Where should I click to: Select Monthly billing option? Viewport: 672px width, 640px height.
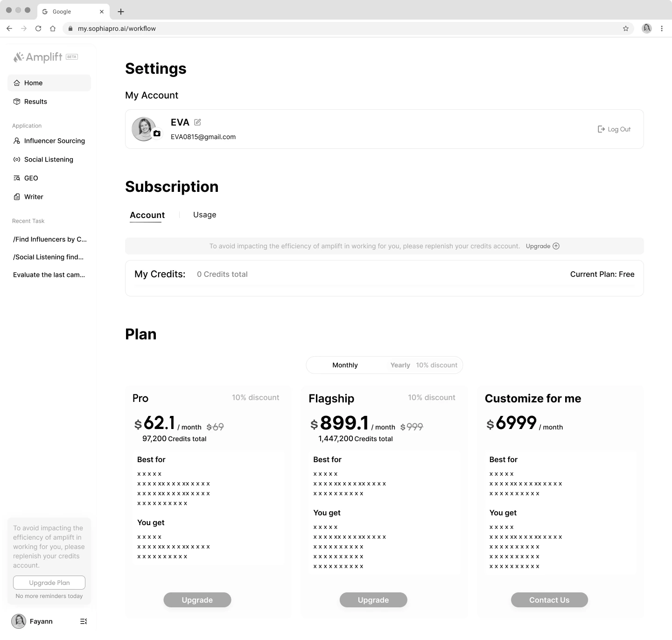coord(345,365)
